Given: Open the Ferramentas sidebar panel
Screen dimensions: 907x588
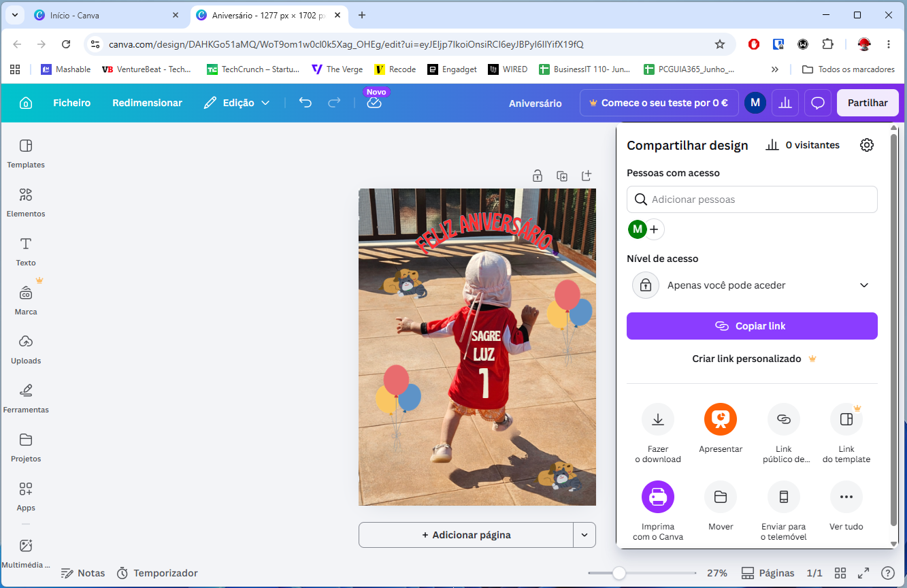Looking at the screenshot, I should pyautogui.click(x=26, y=399).
